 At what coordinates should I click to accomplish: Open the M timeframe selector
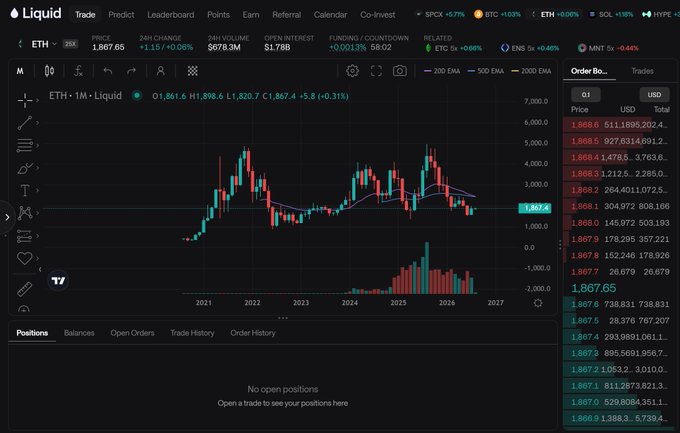point(20,71)
